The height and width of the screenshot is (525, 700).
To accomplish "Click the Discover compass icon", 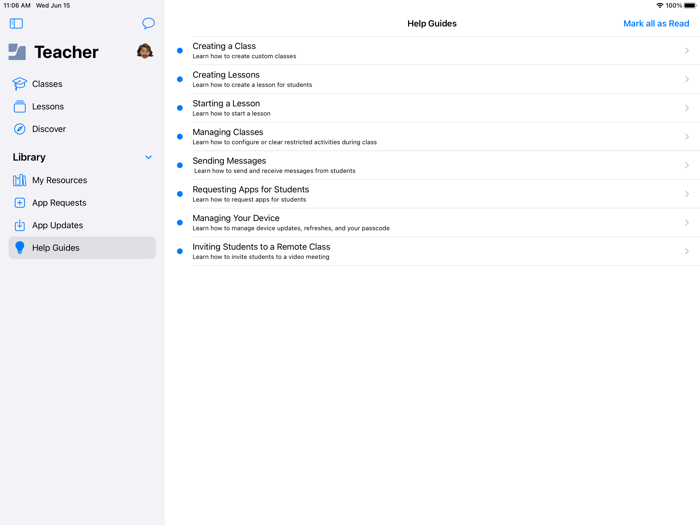I will (x=20, y=129).
